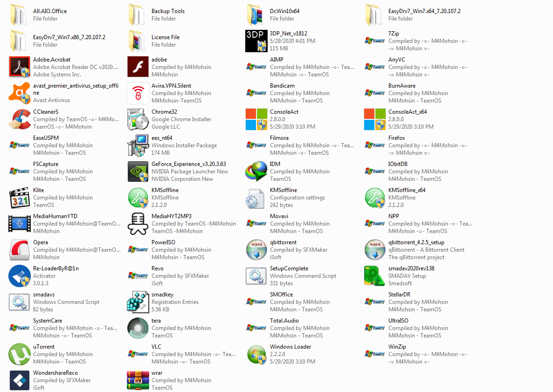
Task: Click the IDM globe icon
Action: pyautogui.click(x=256, y=172)
